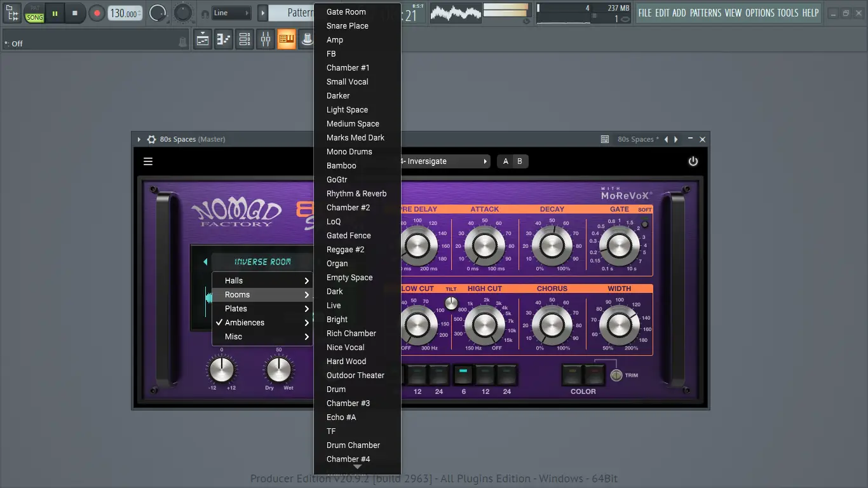This screenshot has height=488, width=868.
Task: Open the OPTIONS menu
Action: (x=760, y=13)
